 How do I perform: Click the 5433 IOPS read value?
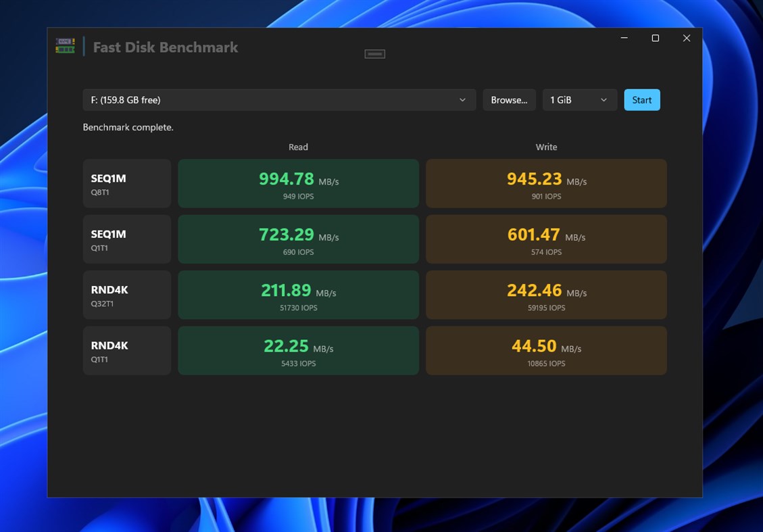coord(298,364)
